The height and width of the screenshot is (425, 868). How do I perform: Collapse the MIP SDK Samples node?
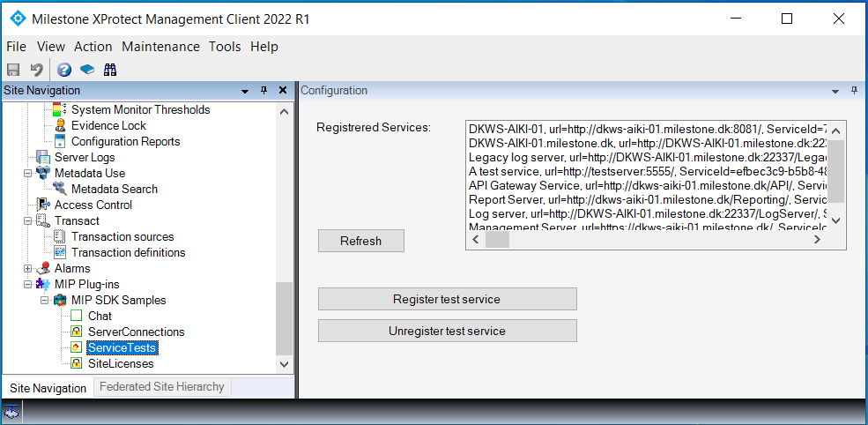pos(44,301)
